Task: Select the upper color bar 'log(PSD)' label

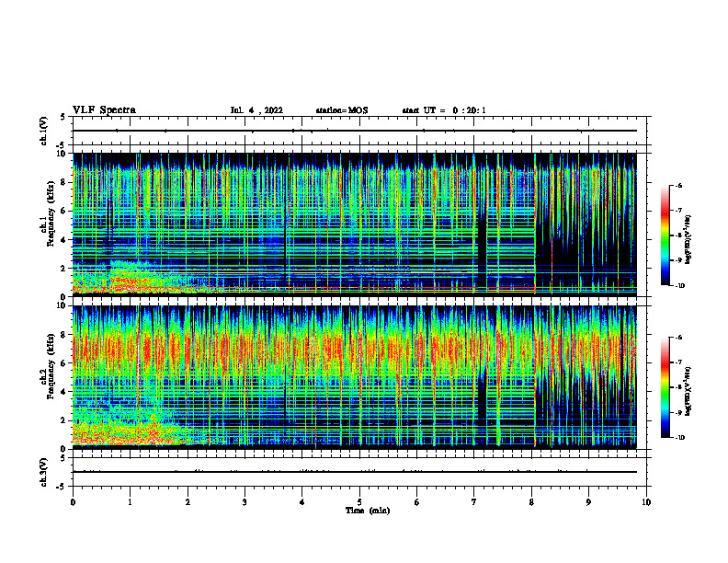Action: pyautogui.click(x=688, y=239)
